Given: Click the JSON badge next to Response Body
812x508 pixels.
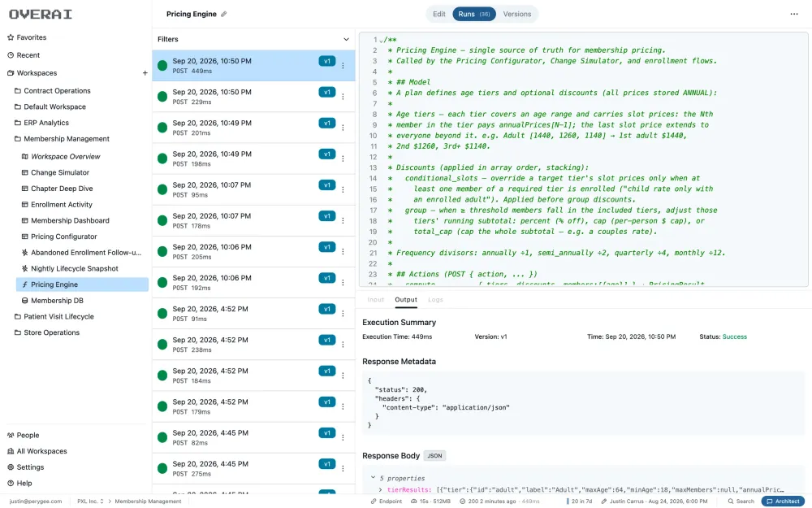Looking at the screenshot, I should (434, 456).
